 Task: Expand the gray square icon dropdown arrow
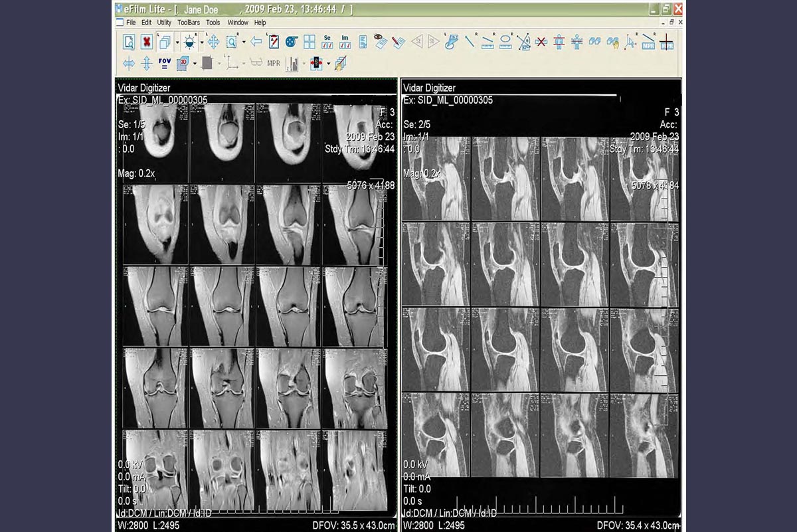pos(219,63)
